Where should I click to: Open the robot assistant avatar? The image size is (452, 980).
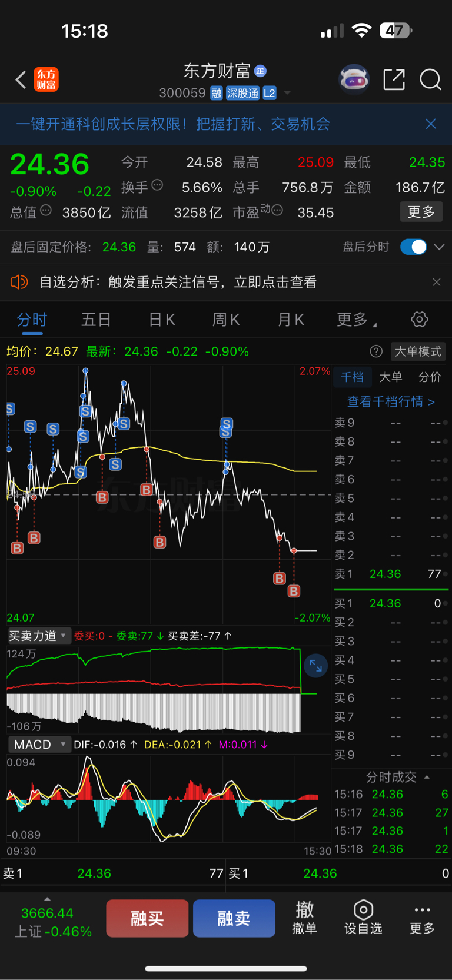[x=354, y=79]
